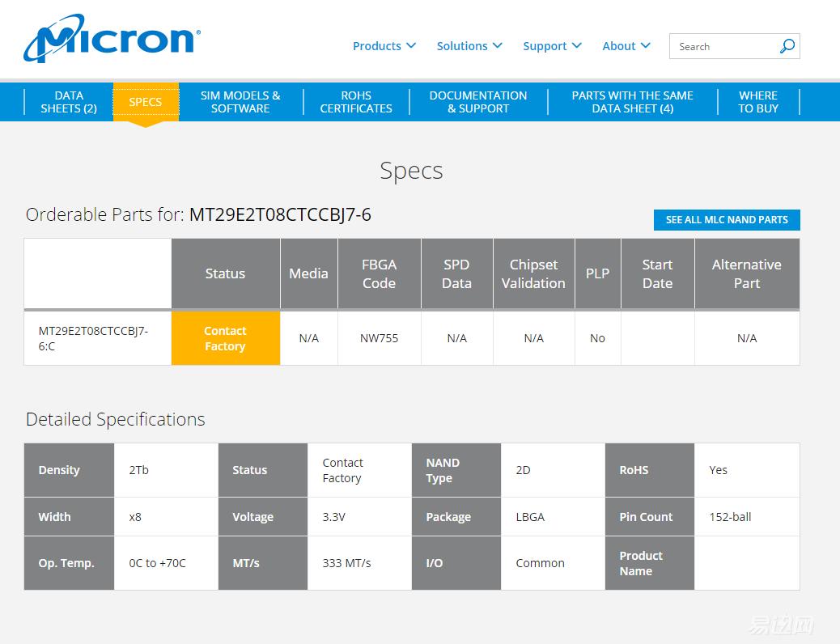
Task: Open the About dropdown menu
Action: point(626,46)
